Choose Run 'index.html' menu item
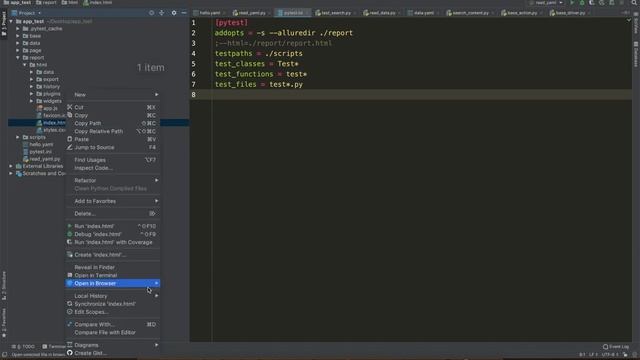 click(113, 226)
